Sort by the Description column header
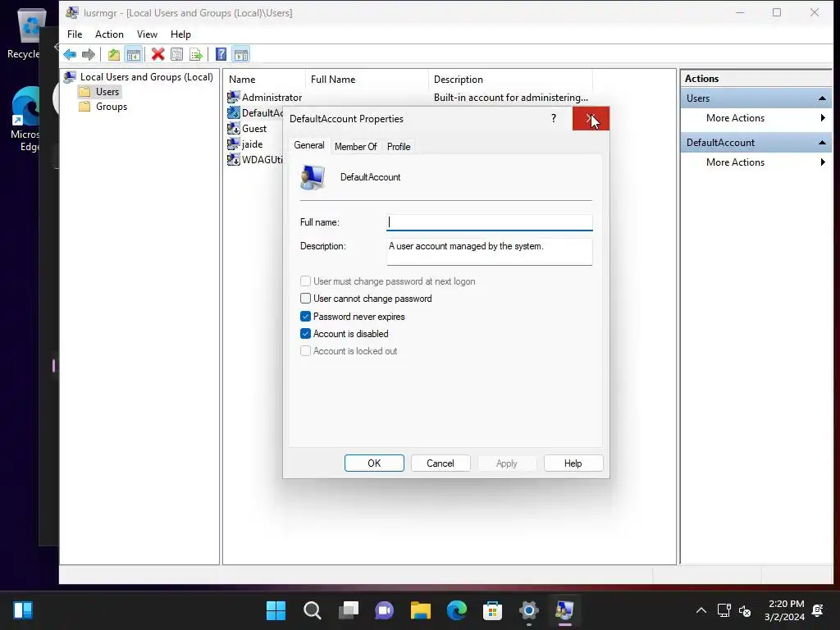This screenshot has width=840, height=630. point(510,80)
